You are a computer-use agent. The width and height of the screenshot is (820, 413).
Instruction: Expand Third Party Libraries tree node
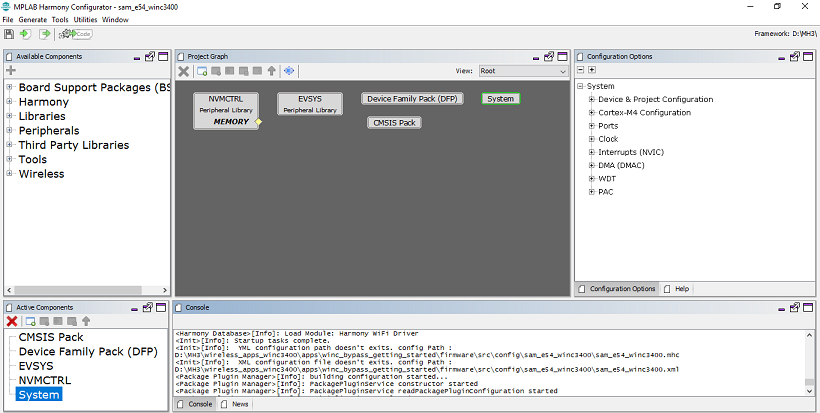(9, 145)
